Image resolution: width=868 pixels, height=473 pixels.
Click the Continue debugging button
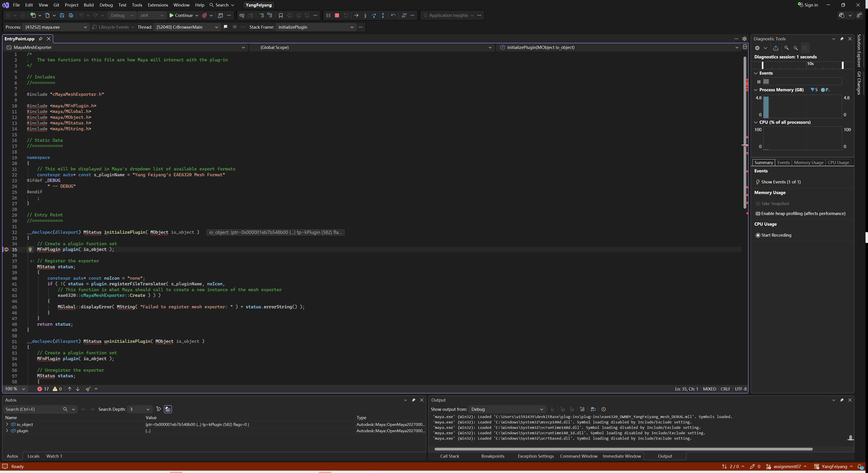coord(181,16)
